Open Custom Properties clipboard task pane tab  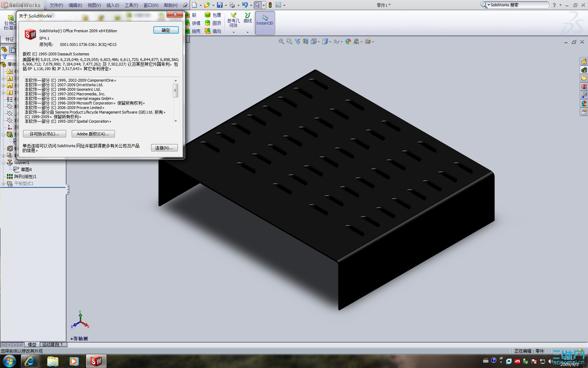pos(584,112)
